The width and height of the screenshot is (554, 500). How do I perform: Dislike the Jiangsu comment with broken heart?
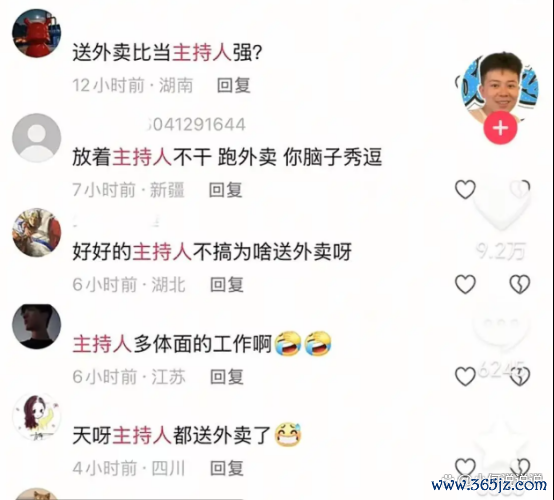coord(520,376)
